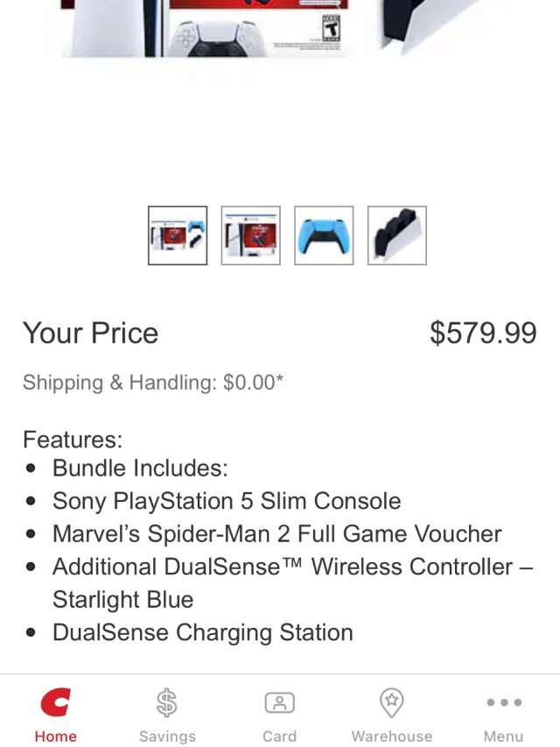Open the membership Card icon
560x747 pixels.
(x=279, y=703)
